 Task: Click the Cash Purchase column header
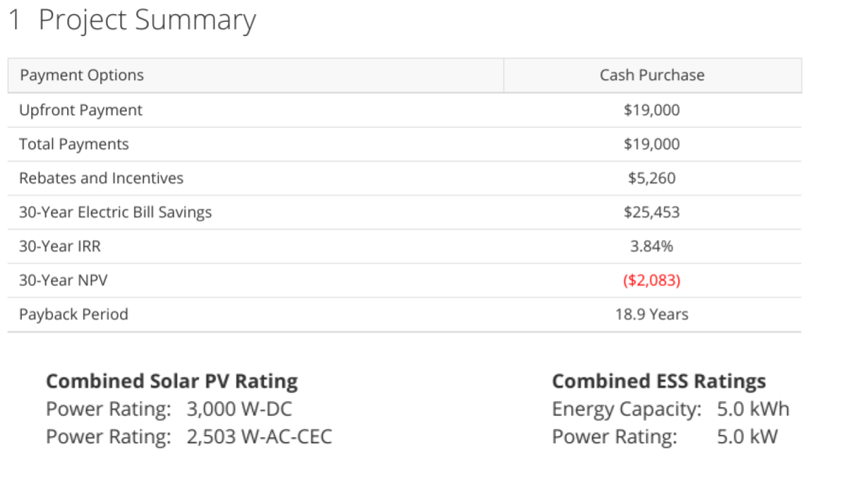tap(652, 75)
